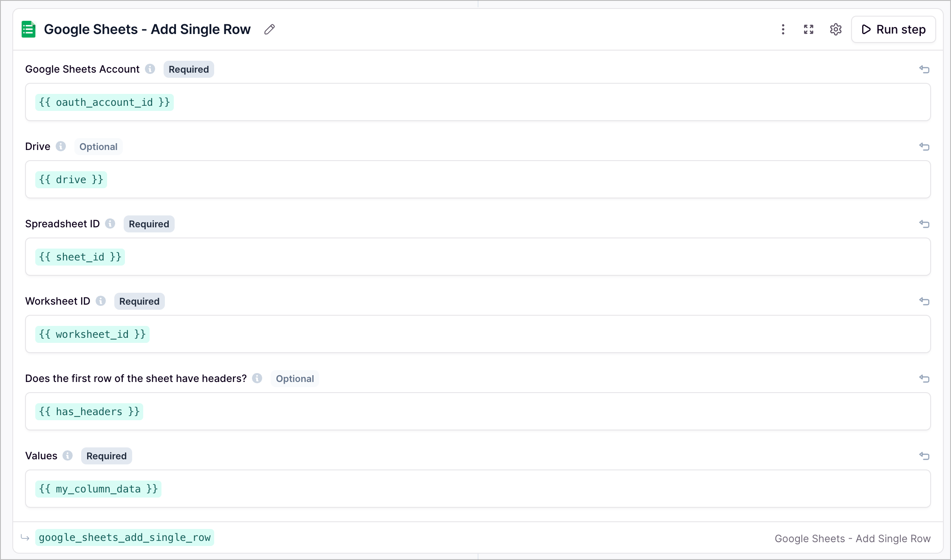Viewport: 951px width, 560px height.
Task: Click info icon next to Google Sheets Account
Action: click(x=150, y=69)
